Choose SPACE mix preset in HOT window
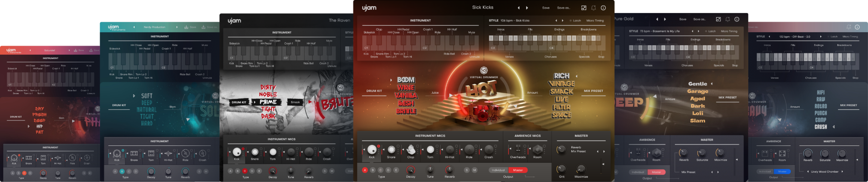This screenshot has width=868, height=182. [x=562, y=115]
